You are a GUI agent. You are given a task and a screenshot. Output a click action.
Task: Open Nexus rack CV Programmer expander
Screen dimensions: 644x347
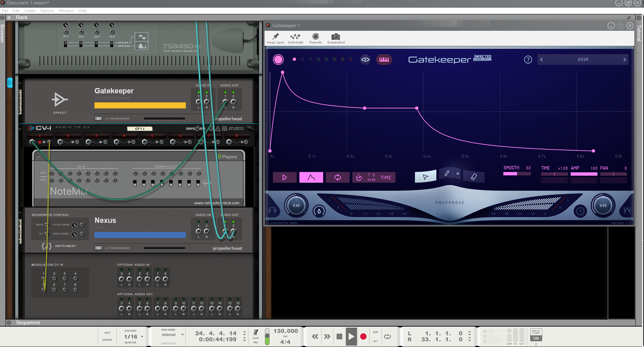[x=98, y=248]
